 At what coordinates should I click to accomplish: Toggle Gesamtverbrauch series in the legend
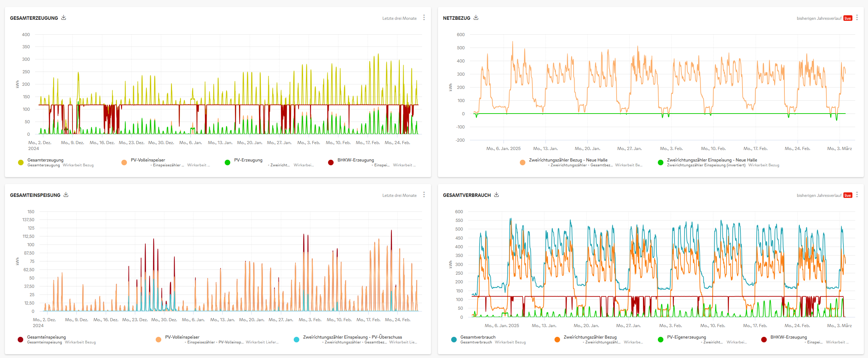click(478, 337)
